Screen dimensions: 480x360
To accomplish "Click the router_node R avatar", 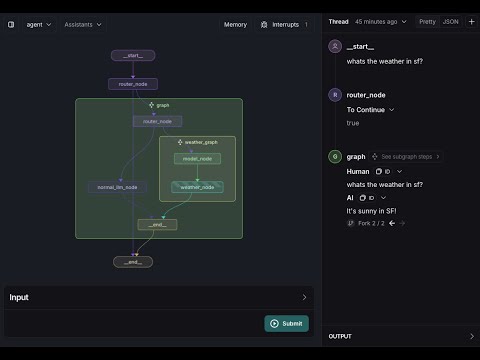I will pos(335,95).
